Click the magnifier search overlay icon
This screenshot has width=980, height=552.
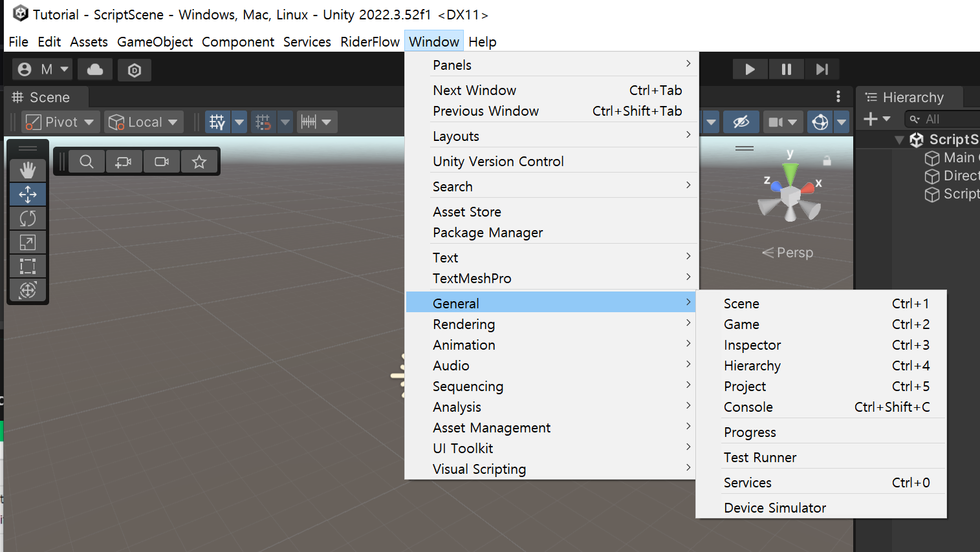click(x=87, y=162)
